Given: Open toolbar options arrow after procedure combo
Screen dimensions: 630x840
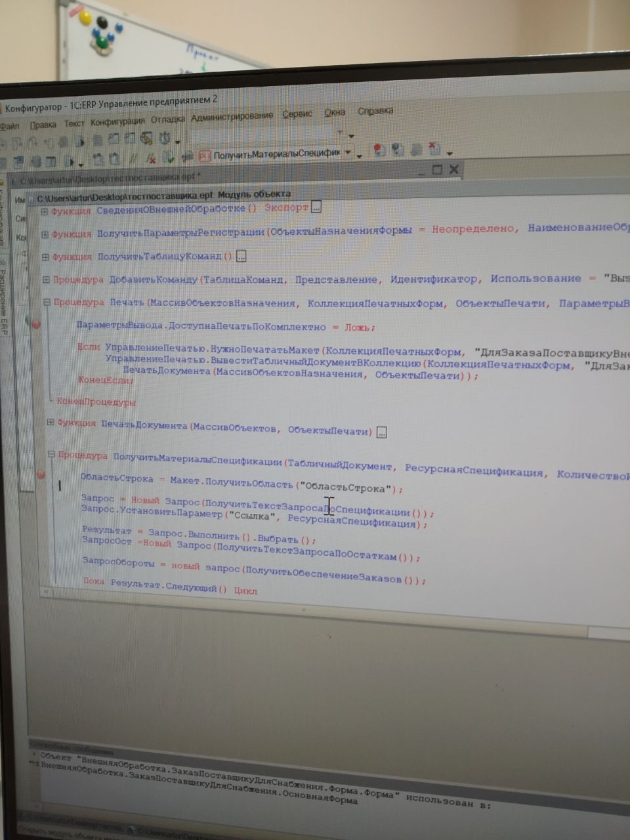Looking at the screenshot, I should tap(359, 156).
